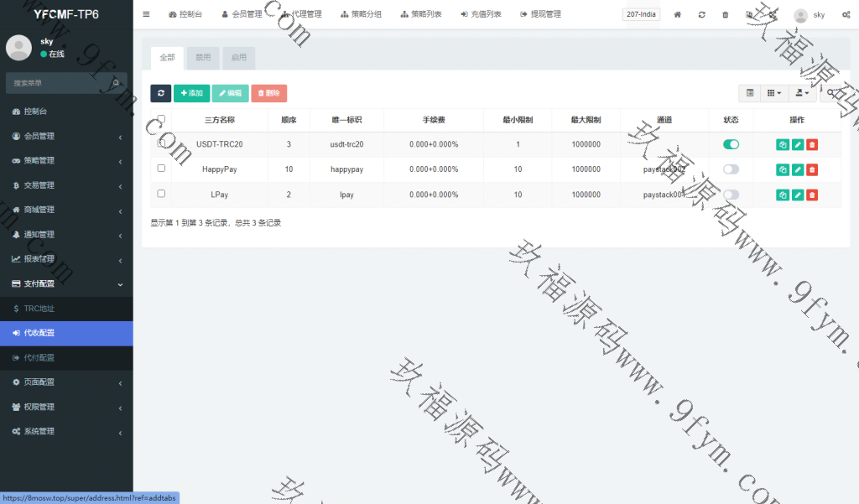Click the pencil edit icon for HappyPay
859x504 pixels.
797,169
